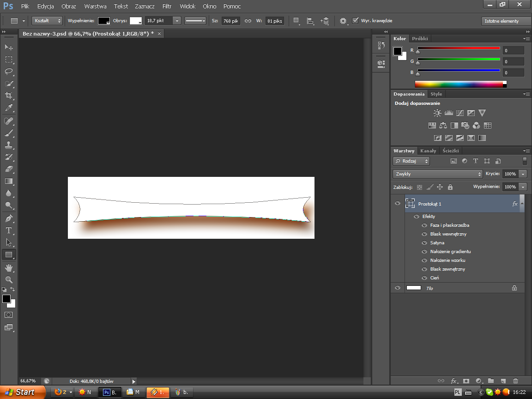Viewport: 532px width, 399px height.
Task: Open the Filtr menu
Action: pos(167,6)
